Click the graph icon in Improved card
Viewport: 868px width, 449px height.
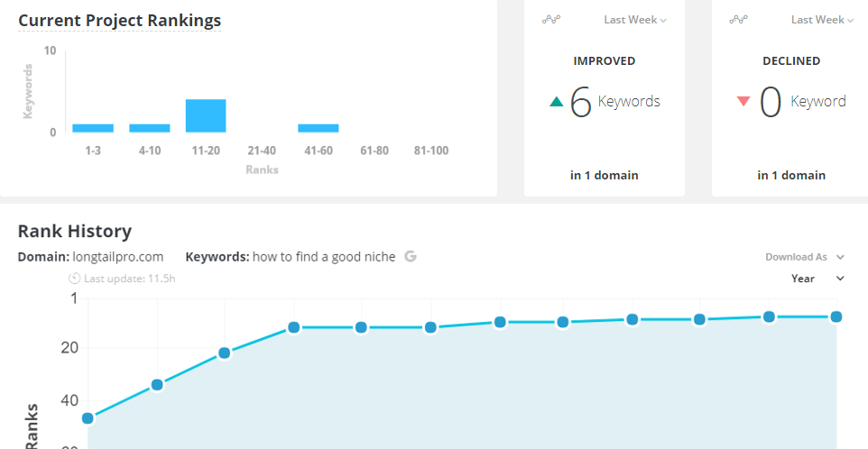(551, 20)
